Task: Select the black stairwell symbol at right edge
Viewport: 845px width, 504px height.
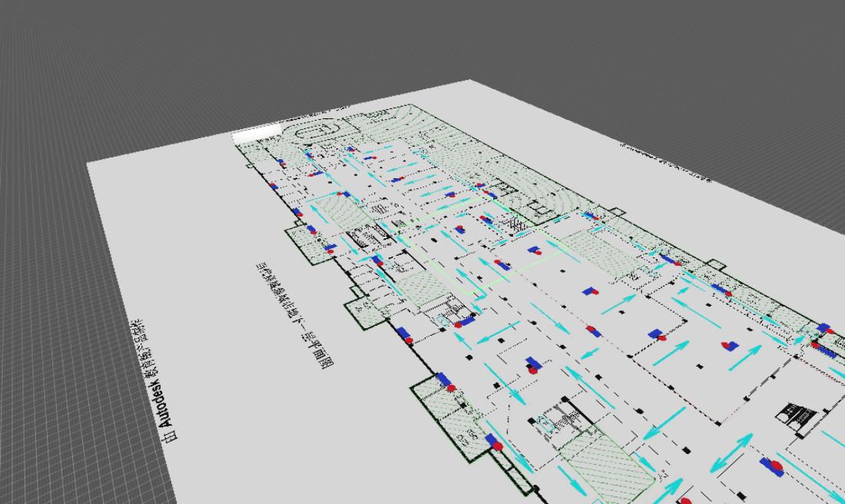Action: tap(795, 416)
